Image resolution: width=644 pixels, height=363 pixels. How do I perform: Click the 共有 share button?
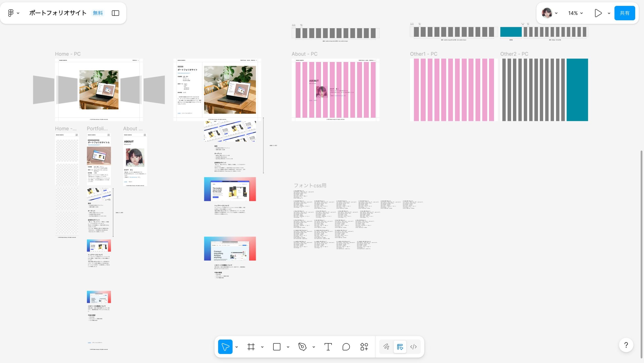click(624, 13)
